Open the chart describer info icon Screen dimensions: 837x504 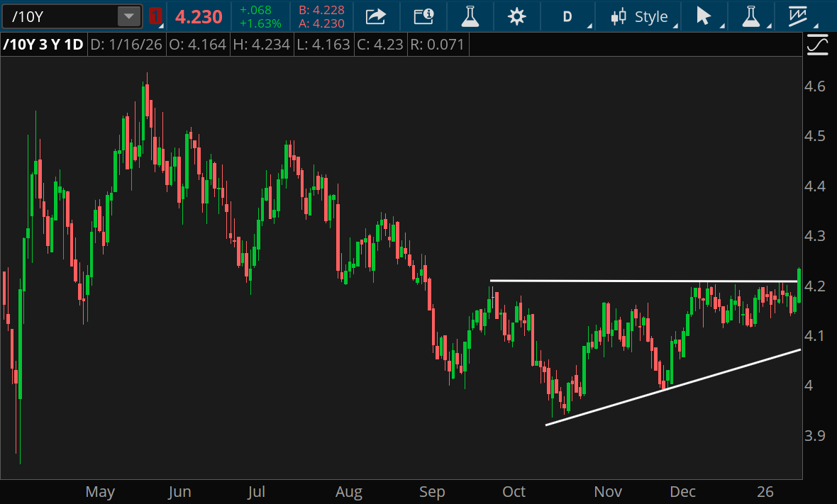pyautogui.click(x=423, y=16)
